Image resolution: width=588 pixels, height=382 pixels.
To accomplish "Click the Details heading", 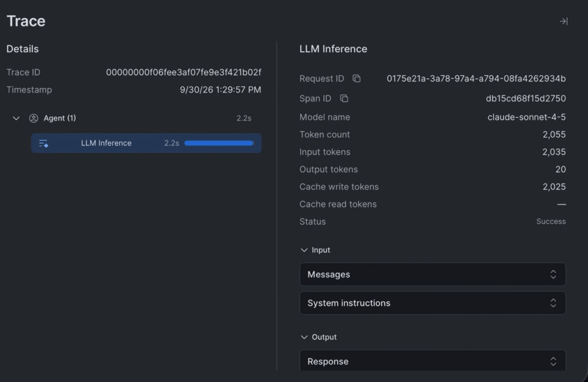I will coord(22,49).
